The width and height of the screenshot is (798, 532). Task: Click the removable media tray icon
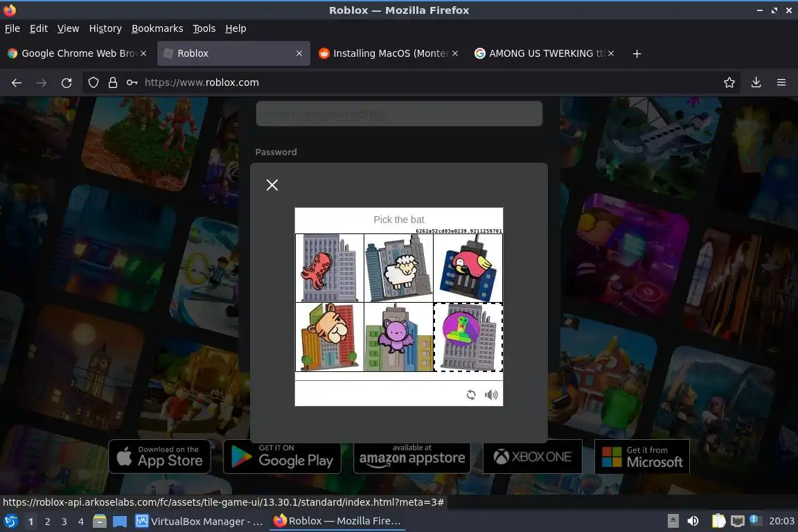point(673,522)
